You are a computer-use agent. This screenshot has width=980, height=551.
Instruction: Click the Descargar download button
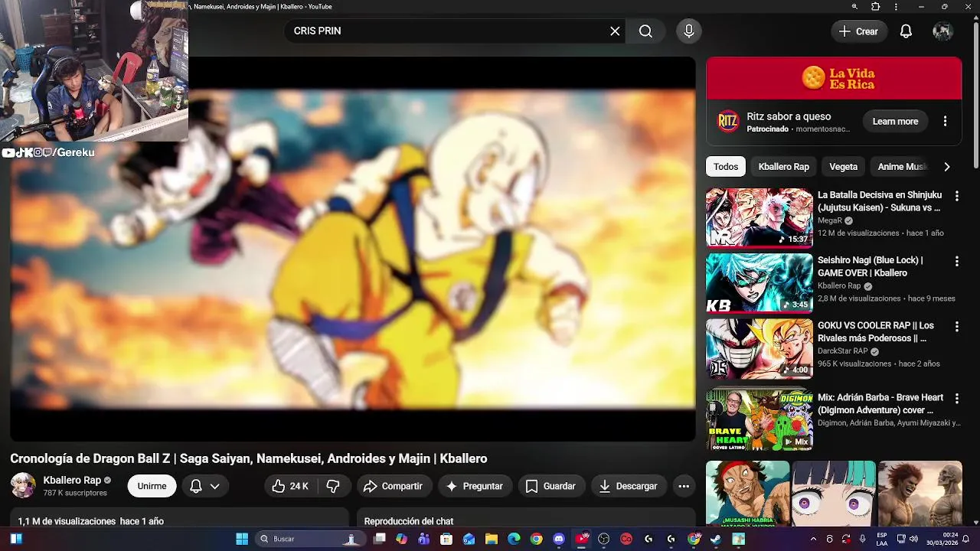(629, 486)
